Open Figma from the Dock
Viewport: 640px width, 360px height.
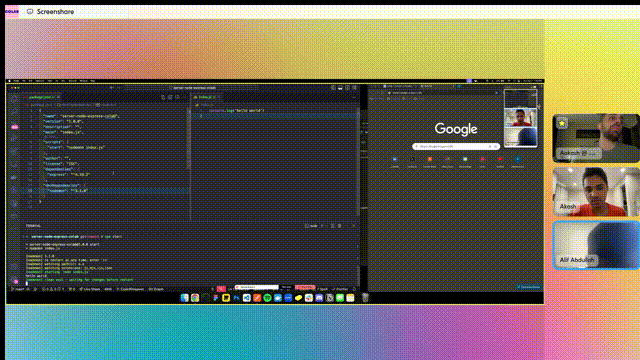pyautogui.click(x=216, y=298)
